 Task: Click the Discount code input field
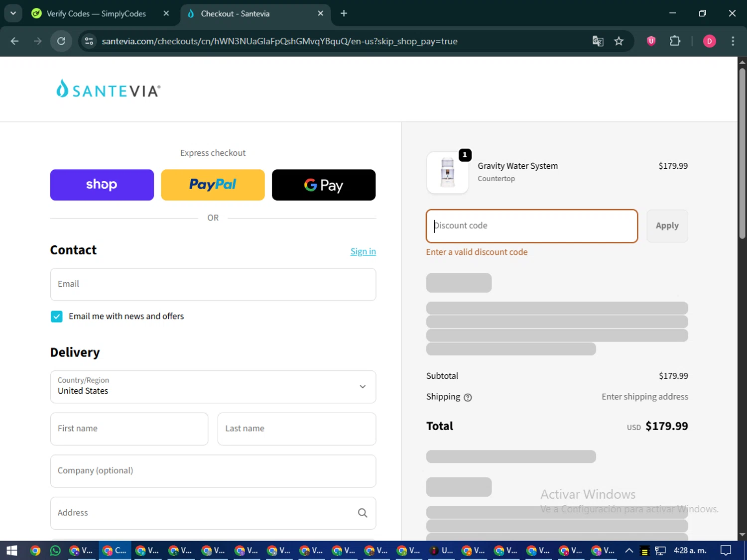[532, 226]
